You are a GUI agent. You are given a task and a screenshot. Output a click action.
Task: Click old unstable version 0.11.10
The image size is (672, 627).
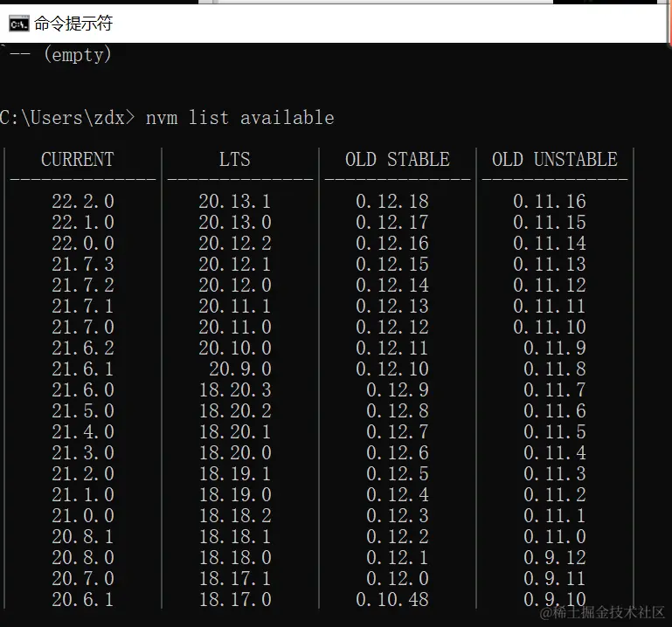[x=550, y=327]
